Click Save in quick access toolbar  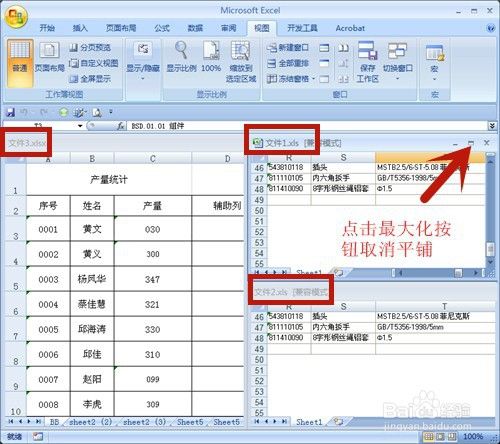10,112
